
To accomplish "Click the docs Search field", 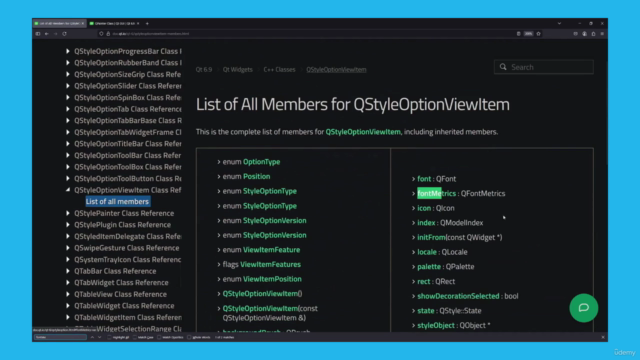I will (544, 67).
